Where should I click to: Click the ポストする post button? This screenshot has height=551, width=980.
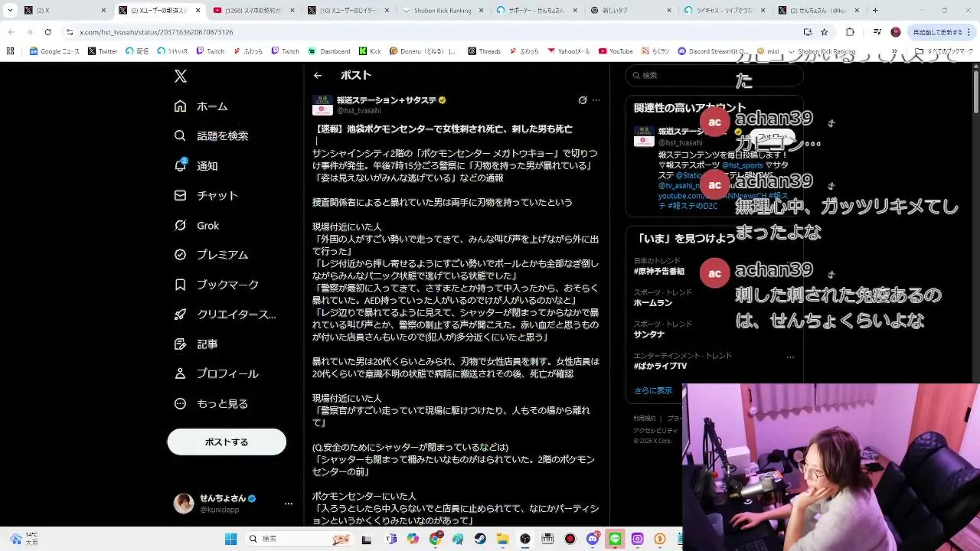227,442
